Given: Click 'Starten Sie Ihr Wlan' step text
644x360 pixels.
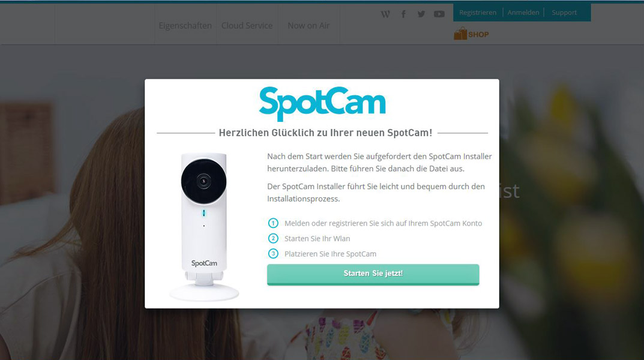Looking at the screenshot, I should click(x=317, y=238).
